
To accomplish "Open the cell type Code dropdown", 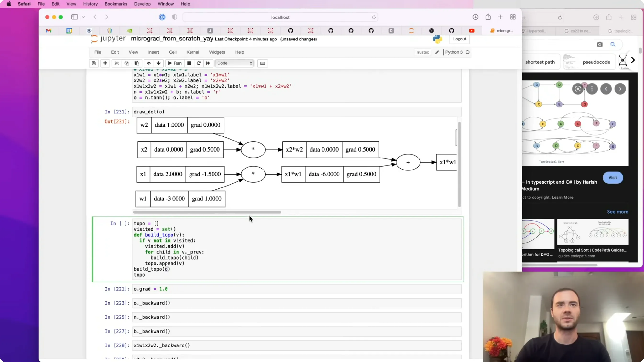I will pyautogui.click(x=235, y=63).
